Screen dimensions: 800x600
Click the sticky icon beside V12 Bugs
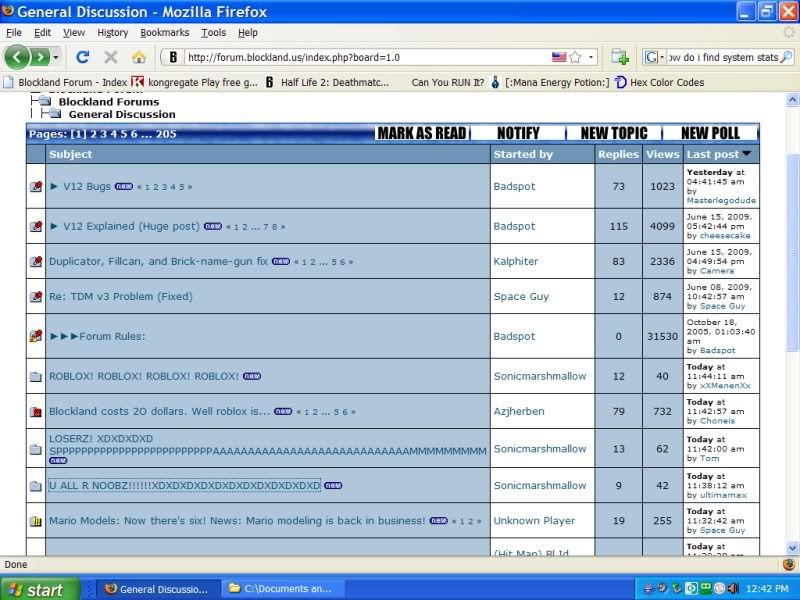coord(36,186)
